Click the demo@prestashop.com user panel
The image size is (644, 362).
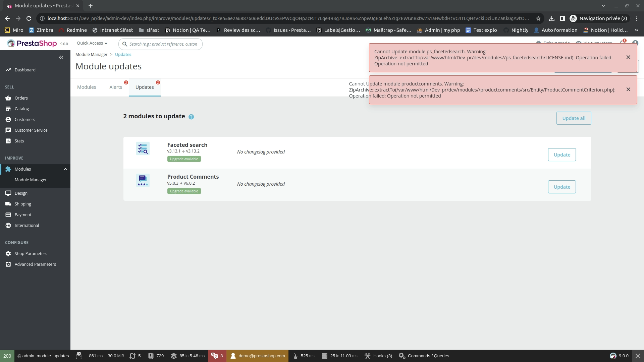click(x=257, y=356)
